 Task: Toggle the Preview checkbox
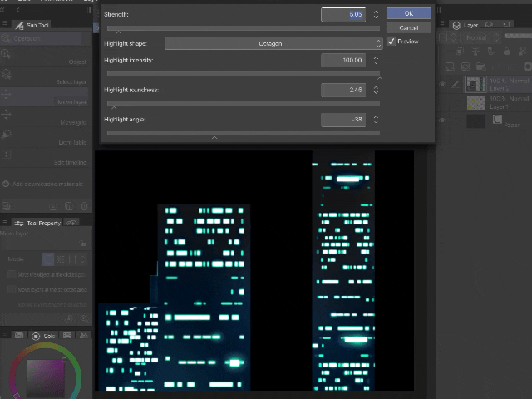tap(392, 41)
